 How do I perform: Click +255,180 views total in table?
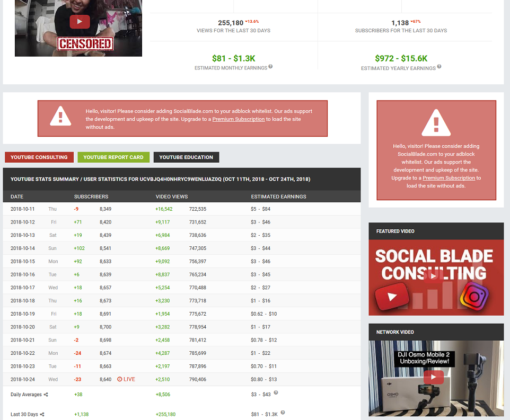pyautogui.click(x=165, y=415)
